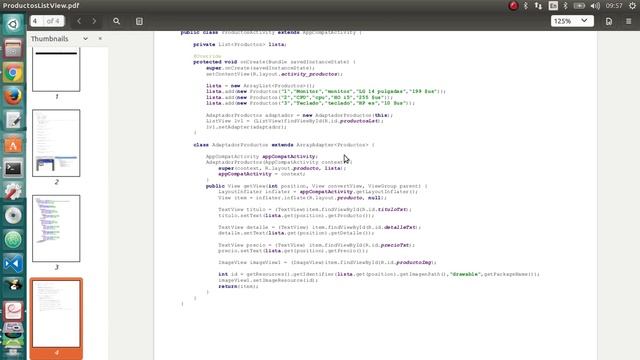Select highlighted page 4 thumbnail
Viewport: 640px width, 360px height.
point(56,314)
